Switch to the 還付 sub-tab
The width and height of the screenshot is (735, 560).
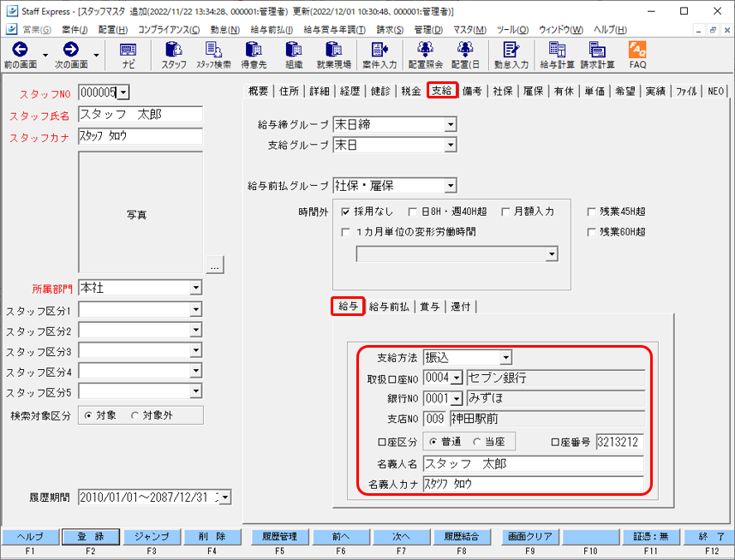click(460, 307)
